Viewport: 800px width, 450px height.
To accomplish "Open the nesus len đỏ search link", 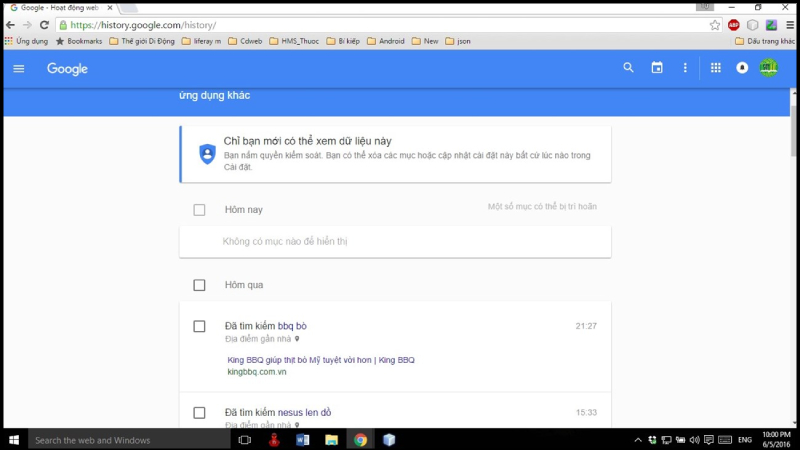I will [304, 412].
